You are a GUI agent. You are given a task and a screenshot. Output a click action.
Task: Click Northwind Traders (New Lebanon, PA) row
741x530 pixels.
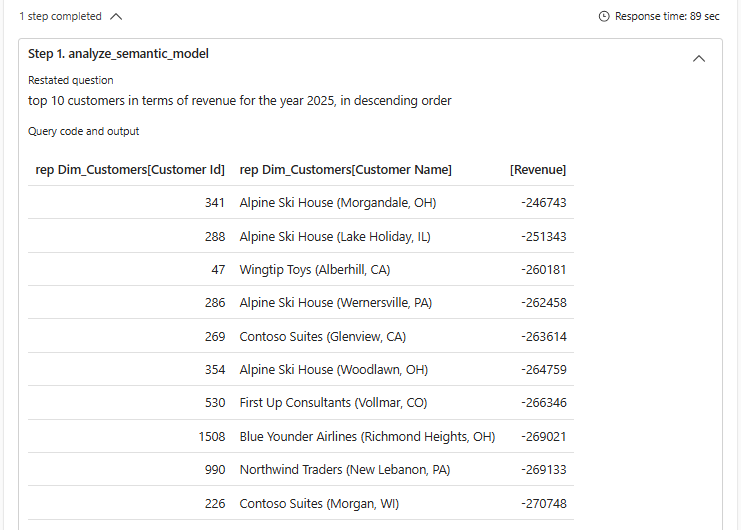click(345, 470)
